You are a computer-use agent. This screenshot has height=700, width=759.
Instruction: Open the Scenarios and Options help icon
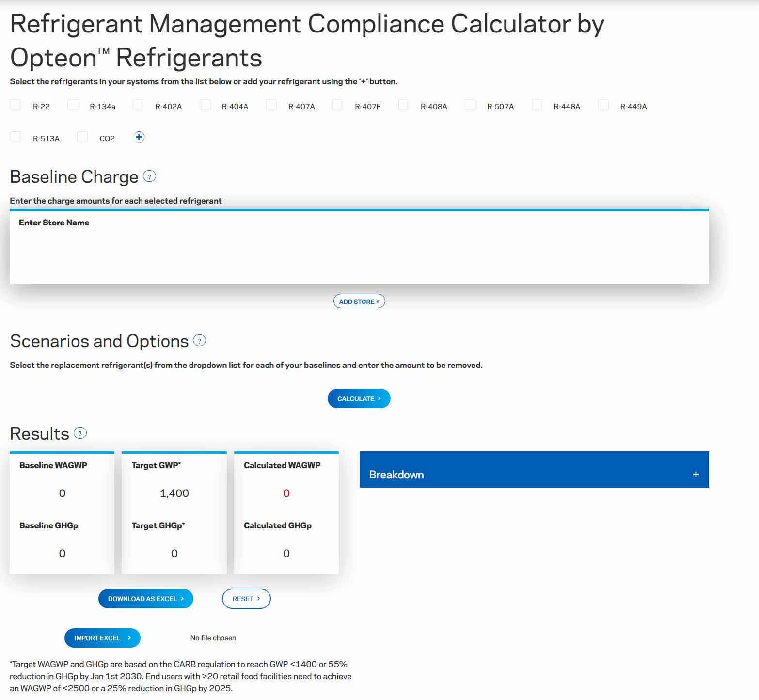(x=200, y=341)
